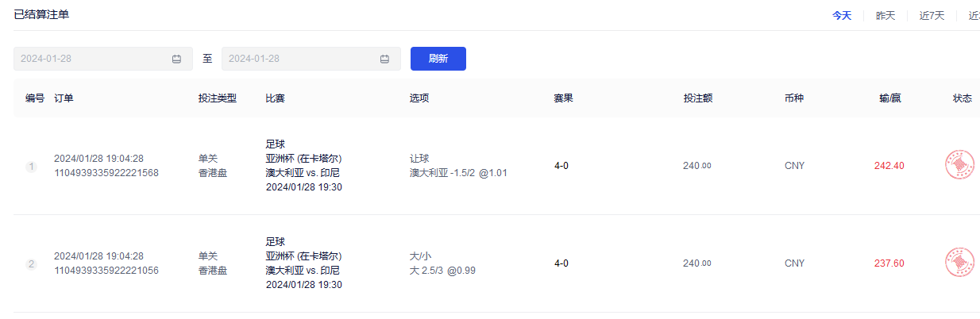Viewport: 980px width, 319px height.
Task: Click the 输/赢 column header
Action: pos(890,98)
